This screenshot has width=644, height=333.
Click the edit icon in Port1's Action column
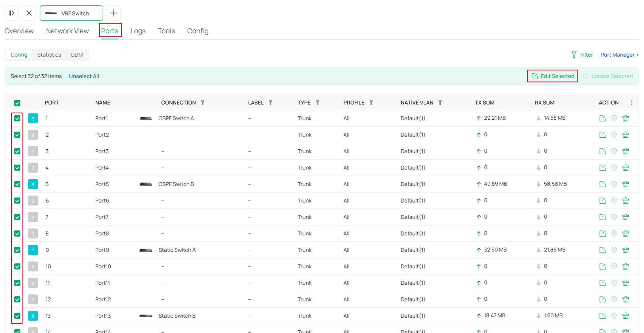602,118
